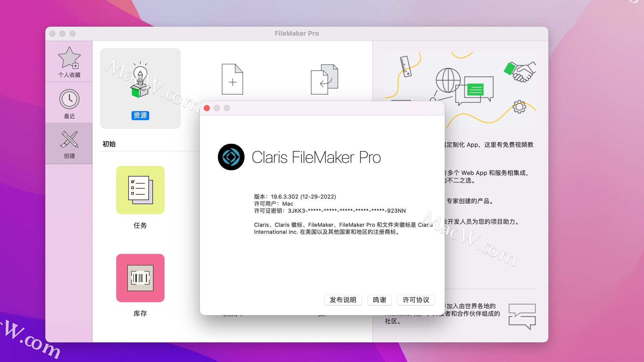Close the About Claris FileMaker Pro dialog
Image resolution: width=644 pixels, height=362 pixels.
pos(207,108)
